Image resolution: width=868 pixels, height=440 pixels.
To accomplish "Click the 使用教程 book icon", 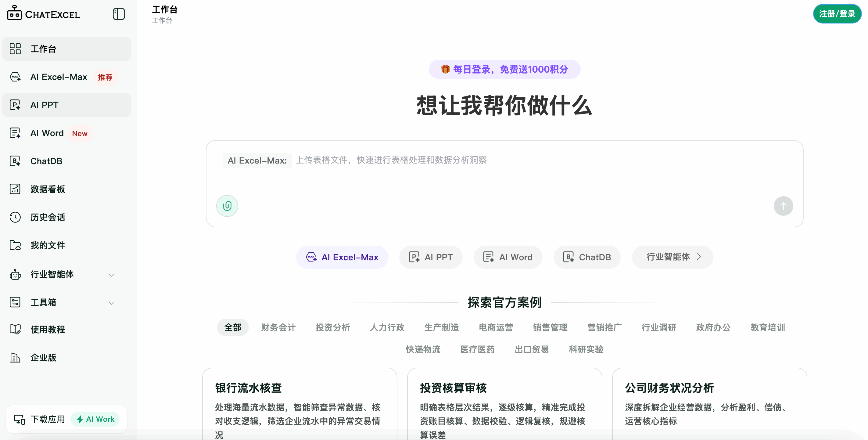I will pyautogui.click(x=15, y=330).
